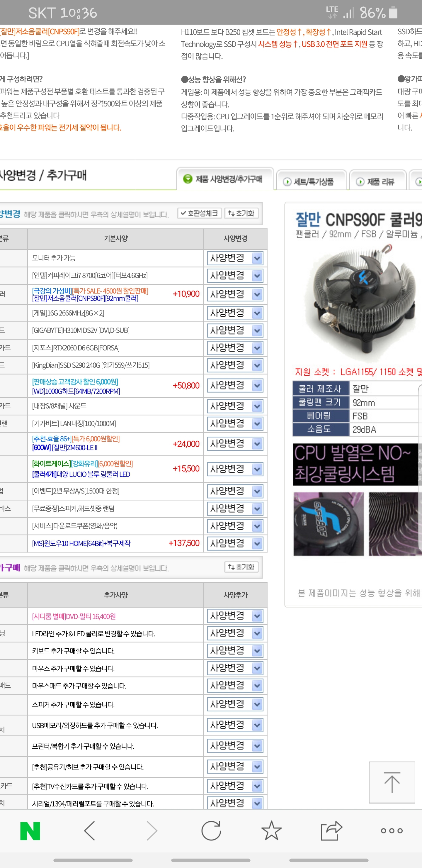Click the [잘만]저소음쿨러[CNPS90F][92mm쿨러] link
Screen dimensions: 422x868
tap(85, 299)
